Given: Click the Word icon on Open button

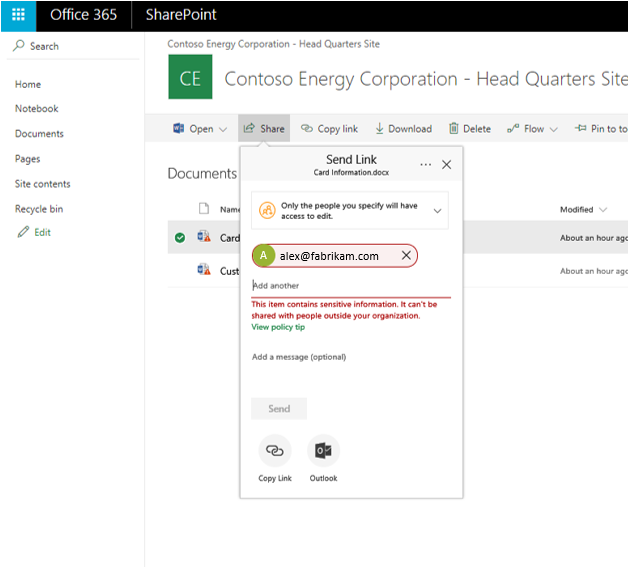Looking at the screenshot, I should click(x=179, y=128).
